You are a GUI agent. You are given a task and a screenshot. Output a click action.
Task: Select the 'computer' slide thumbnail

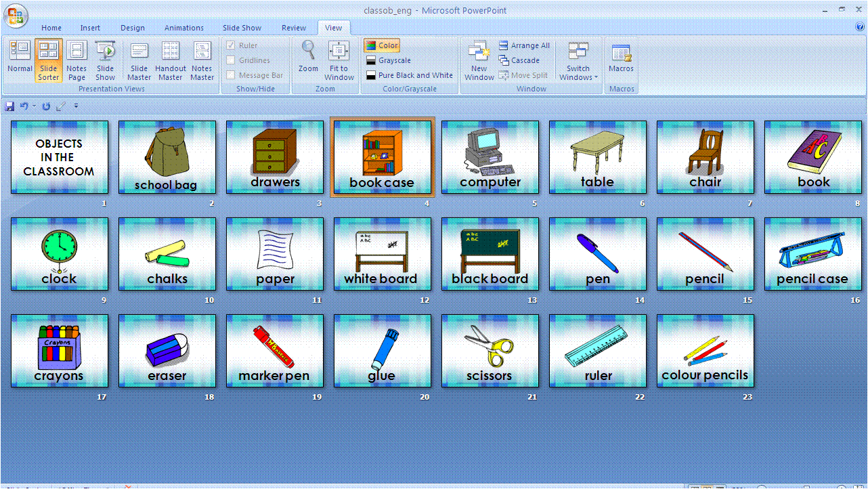[x=490, y=157]
